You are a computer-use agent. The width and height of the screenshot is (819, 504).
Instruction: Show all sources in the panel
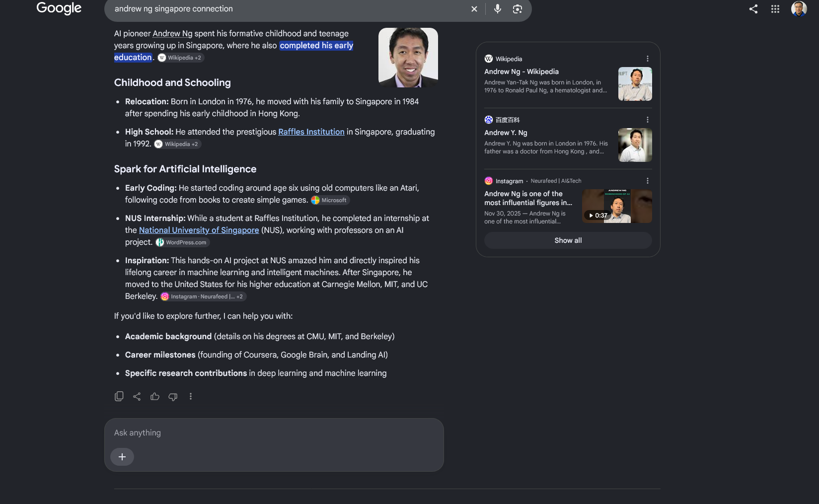pyautogui.click(x=568, y=240)
